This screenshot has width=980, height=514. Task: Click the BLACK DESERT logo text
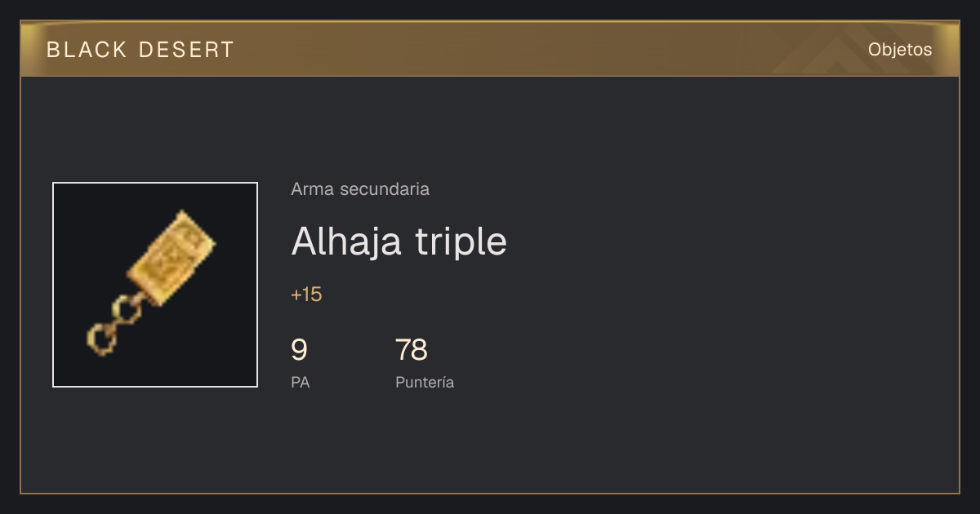click(x=140, y=50)
